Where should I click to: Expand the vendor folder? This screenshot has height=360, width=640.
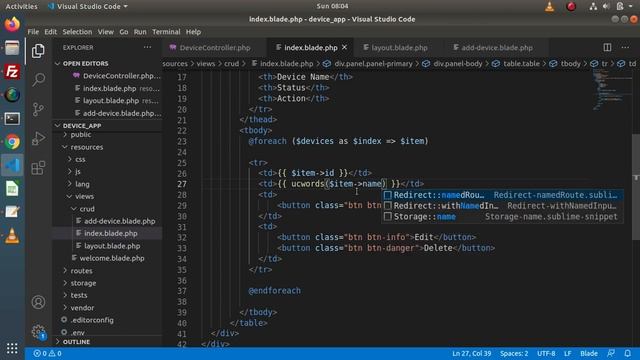(x=82, y=308)
